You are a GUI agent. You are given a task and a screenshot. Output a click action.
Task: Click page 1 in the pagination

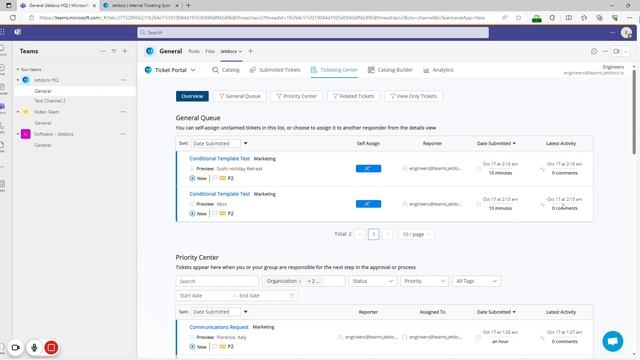tap(373, 234)
